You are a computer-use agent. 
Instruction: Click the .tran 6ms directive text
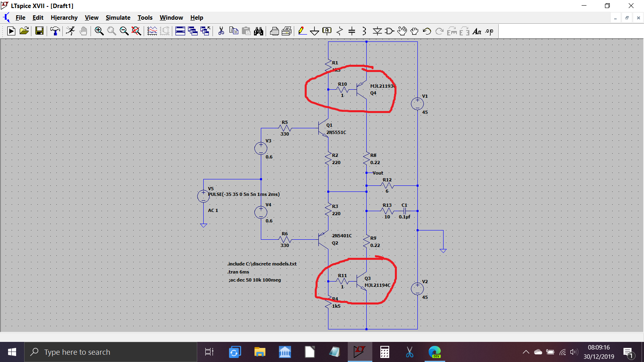(238, 272)
